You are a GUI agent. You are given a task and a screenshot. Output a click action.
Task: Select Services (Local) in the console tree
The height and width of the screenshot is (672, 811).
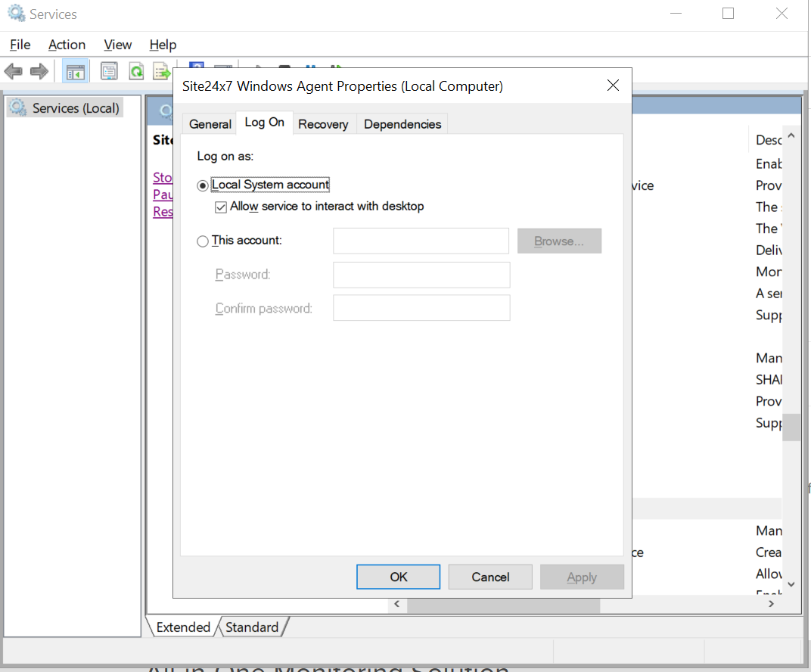[x=65, y=107]
